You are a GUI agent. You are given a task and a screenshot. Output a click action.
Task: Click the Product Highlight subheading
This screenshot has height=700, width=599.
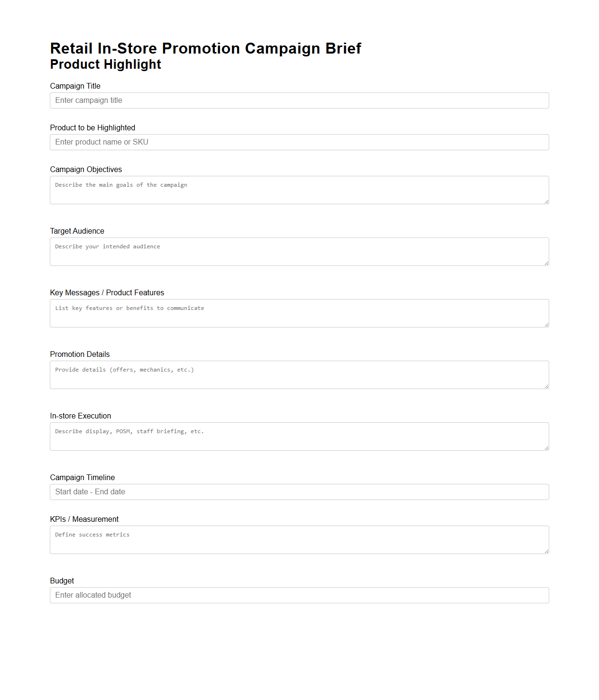pos(105,64)
